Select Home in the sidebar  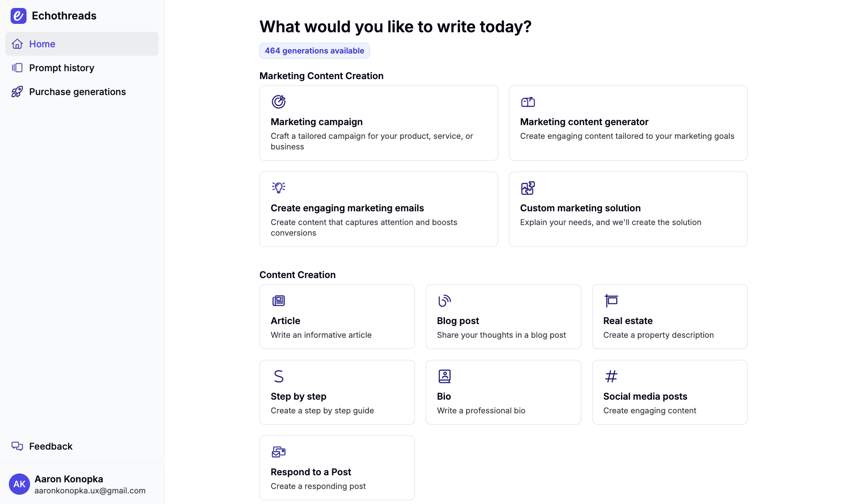coord(42,44)
